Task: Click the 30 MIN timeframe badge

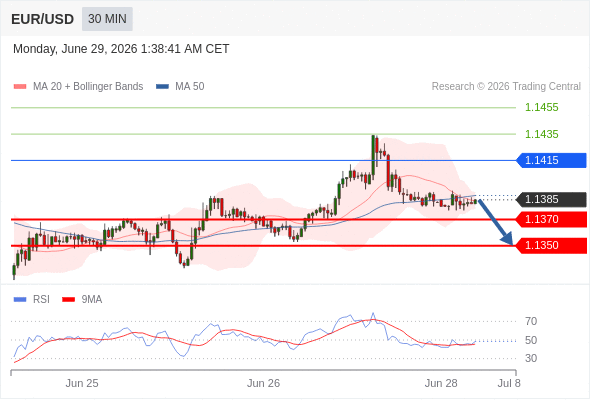Action: coord(107,19)
